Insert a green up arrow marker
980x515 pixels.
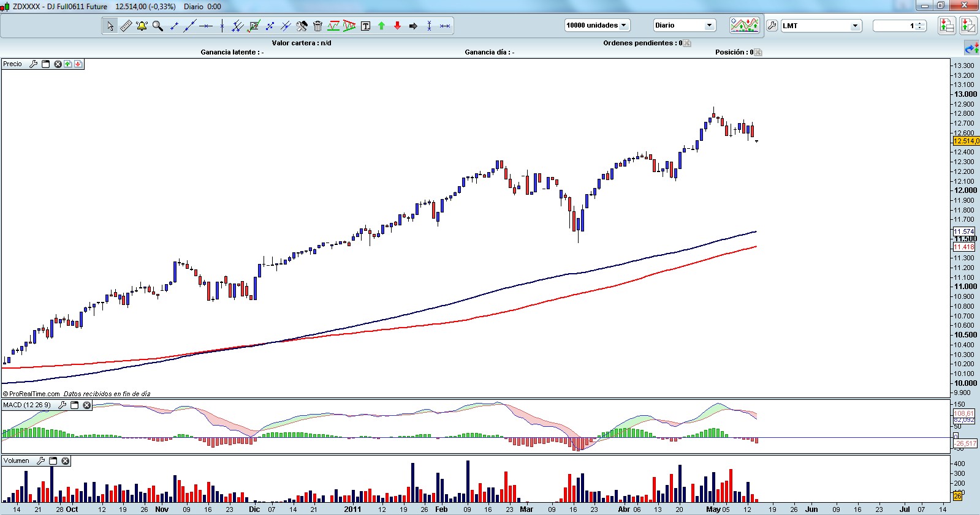pyautogui.click(x=382, y=26)
